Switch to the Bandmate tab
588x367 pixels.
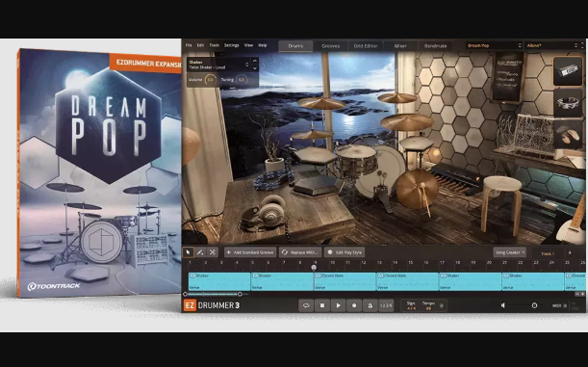pos(435,46)
